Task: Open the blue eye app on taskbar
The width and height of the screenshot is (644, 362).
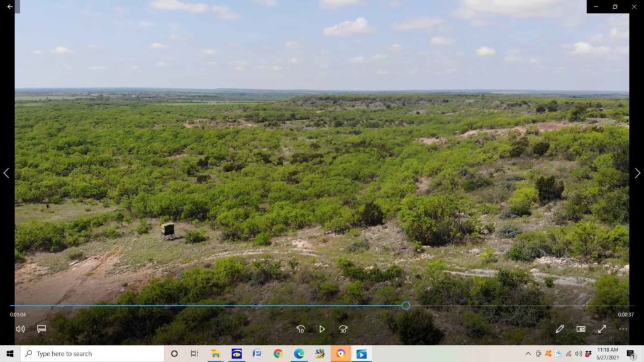Action: (x=236, y=353)
